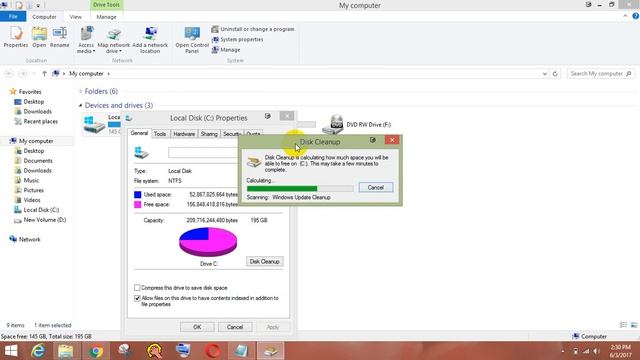Collapse the Devices and drives section
The width and height of the screenshot is (640, 360).
click(80, 105)
